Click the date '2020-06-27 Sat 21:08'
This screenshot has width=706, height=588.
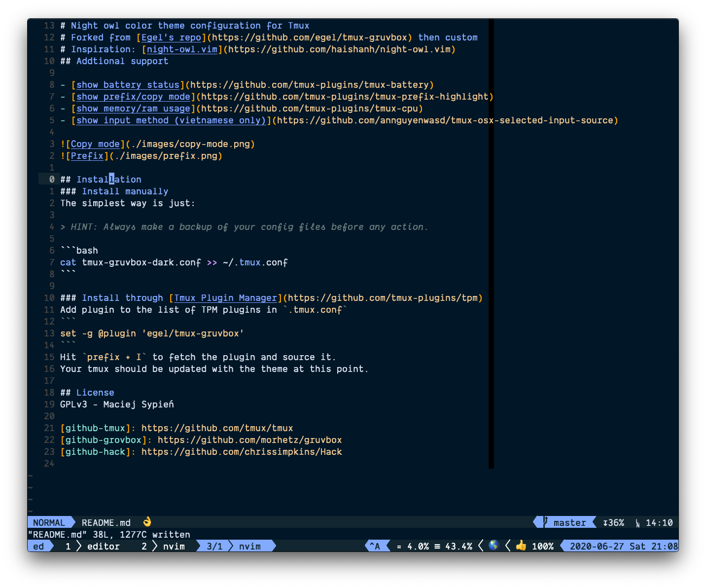click(x=624, y=546)
